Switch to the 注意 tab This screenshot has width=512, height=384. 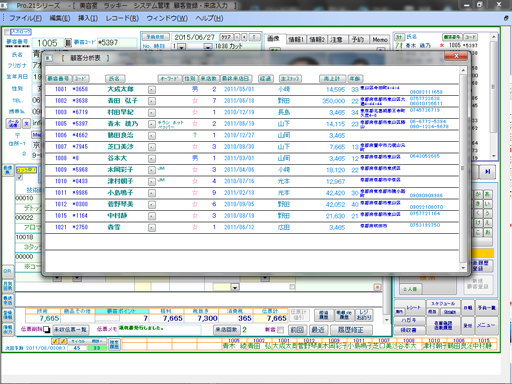tap(337, 39)
